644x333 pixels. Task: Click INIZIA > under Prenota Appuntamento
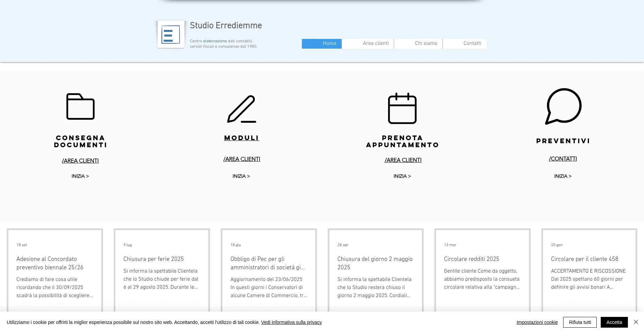[402, 176]
